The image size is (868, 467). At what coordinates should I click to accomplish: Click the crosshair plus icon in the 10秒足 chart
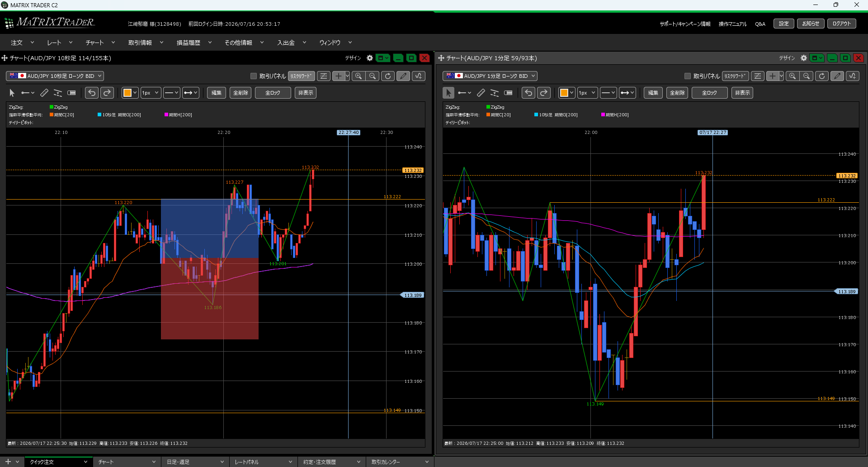pos(339,76)
